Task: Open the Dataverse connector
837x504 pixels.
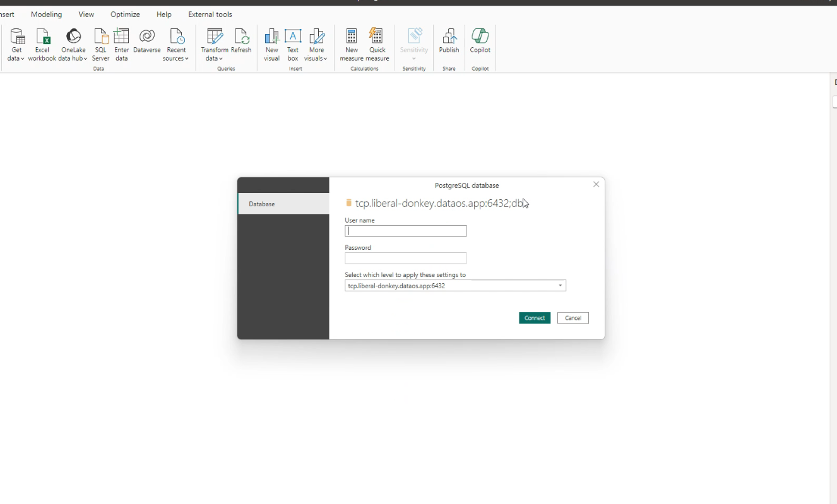Action: pyautogui.click(x=147, y=41)
